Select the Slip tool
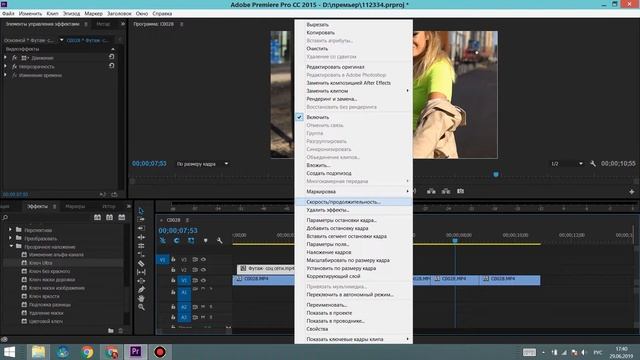Viewport: 640px width, 360px height. pos(141,272)
